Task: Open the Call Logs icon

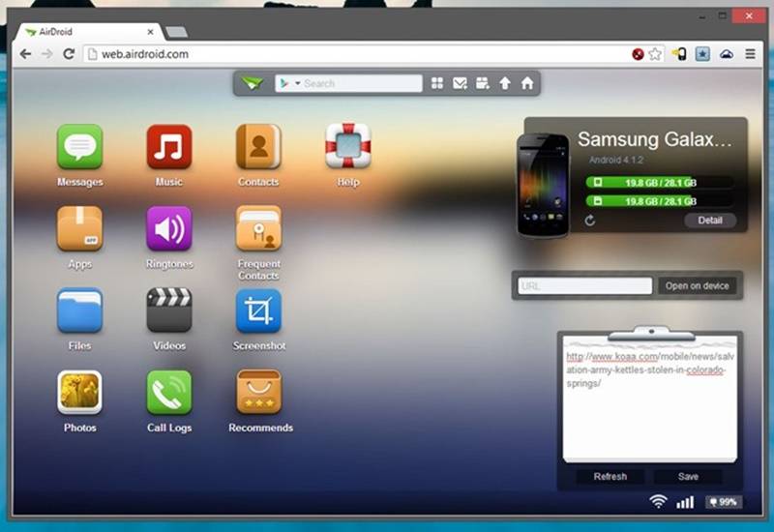Action: [169, 393]
